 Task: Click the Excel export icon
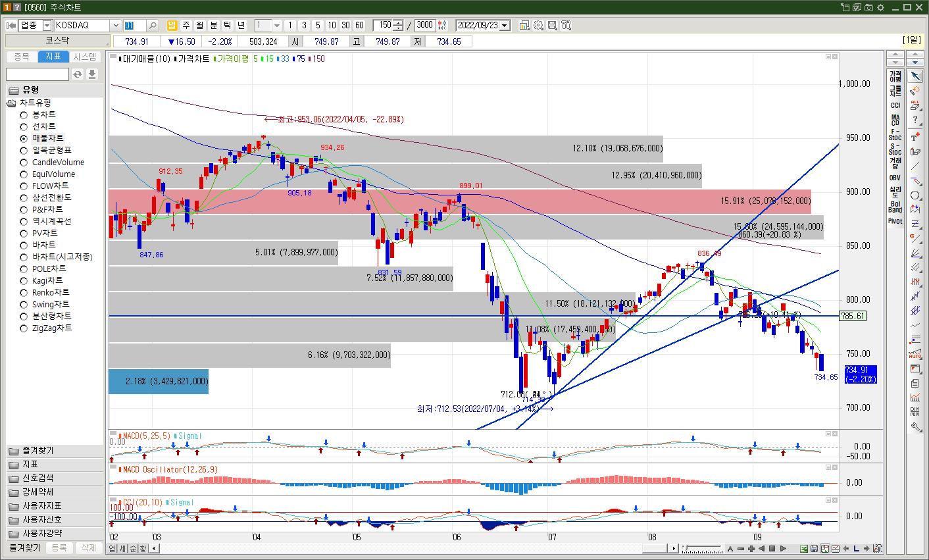coord(803,549)
